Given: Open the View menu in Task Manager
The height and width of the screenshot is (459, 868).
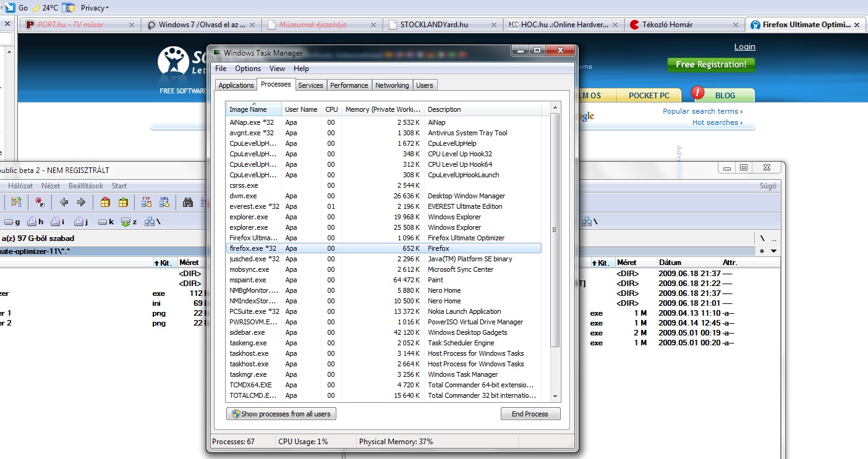Looking at the screenshot, I should [x=277, y=69].
